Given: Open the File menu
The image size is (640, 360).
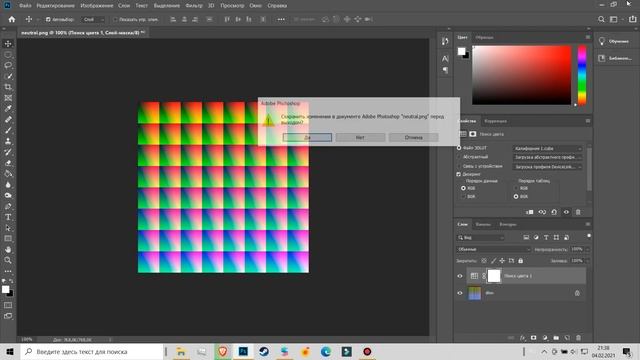Looking at the screenshot, I should point(25,6).
